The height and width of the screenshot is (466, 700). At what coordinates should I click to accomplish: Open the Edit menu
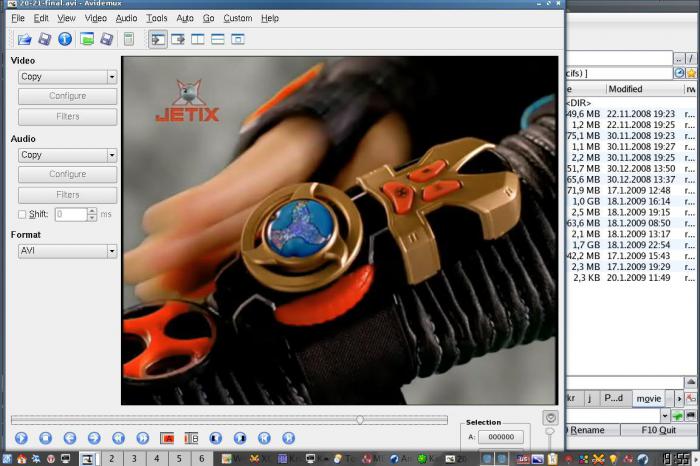pyautogui.click(x=41, y=18)
